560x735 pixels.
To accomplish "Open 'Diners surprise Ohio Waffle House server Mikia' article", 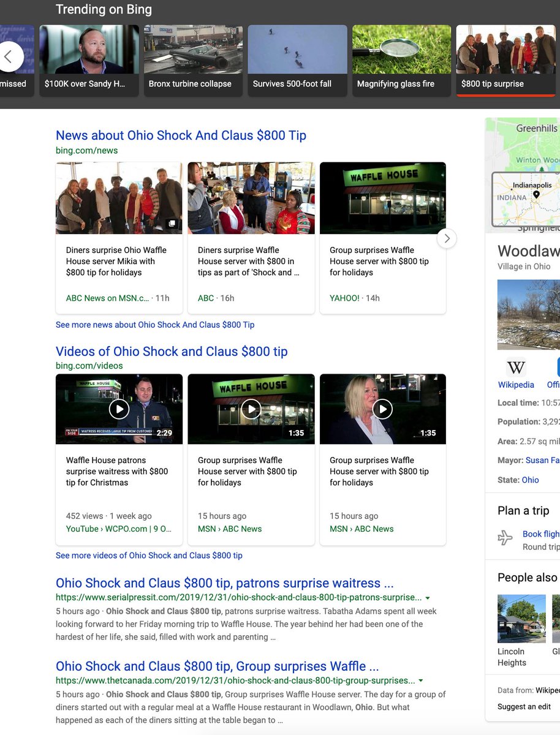I will (x=116, y=261).
